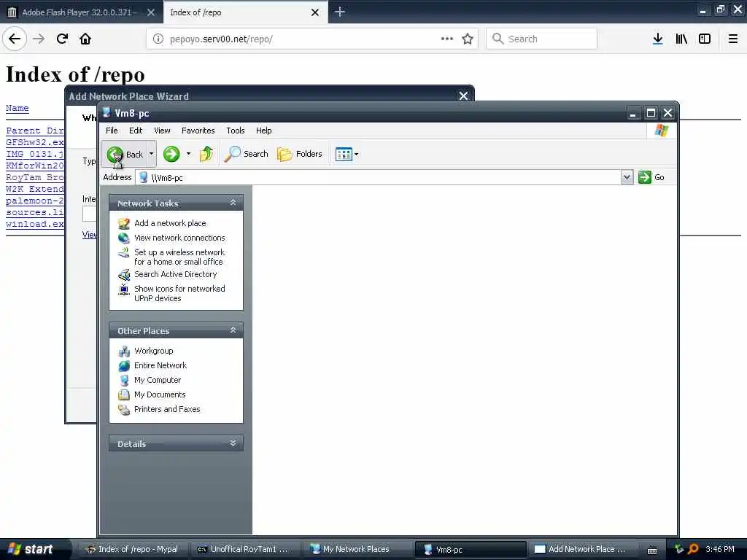Click the Add a network place icon
The image size is (747, 560).
(124, 223)
